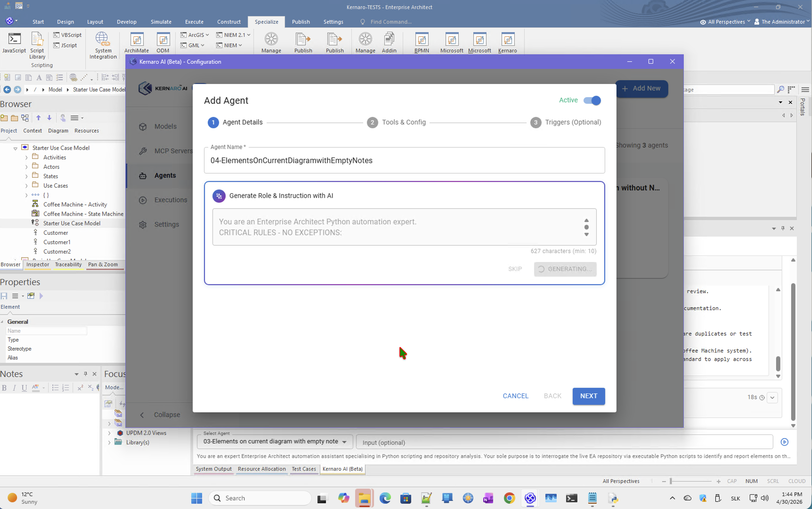This screenshot has width=812, height=509.
Task: Click the Agents robot icon
Action: [143, 175]
